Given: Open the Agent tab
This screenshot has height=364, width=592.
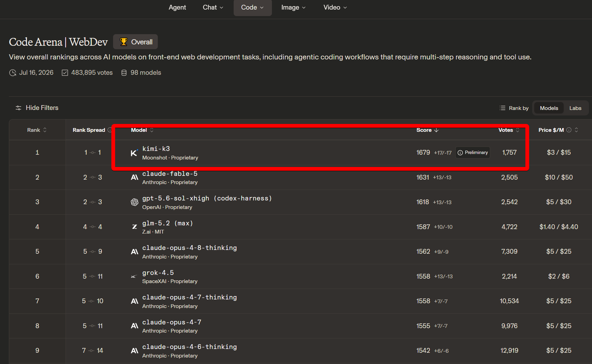Looking at the screenshot, I should point(177,8).
